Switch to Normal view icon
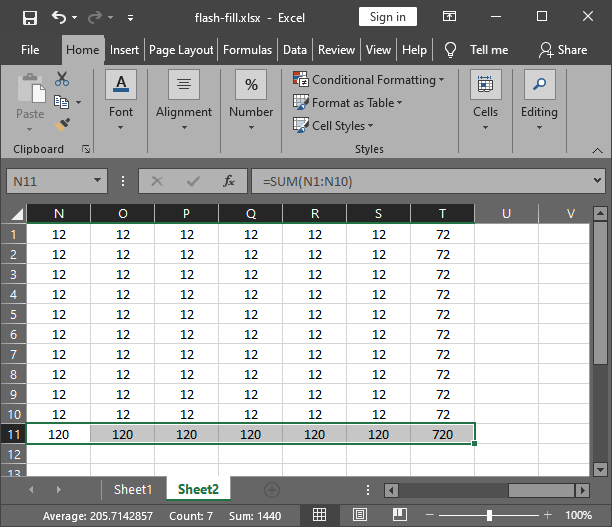Screen dimensions: 612x527 (x=319, y=515)
